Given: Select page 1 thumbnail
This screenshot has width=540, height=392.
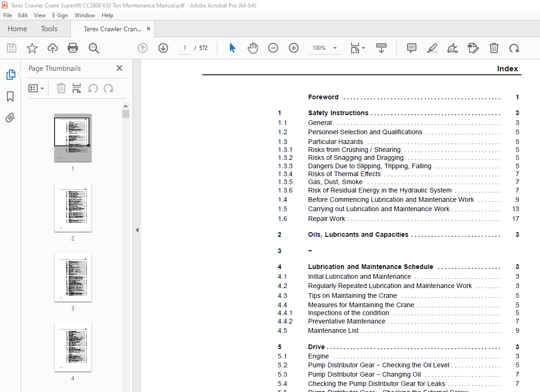Looking at the screenshot, I should [73, 138].
